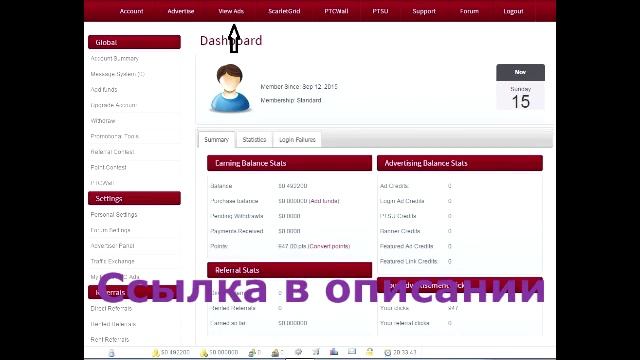Open Traffic Exchange in the sidebar

tap(112, 261)
